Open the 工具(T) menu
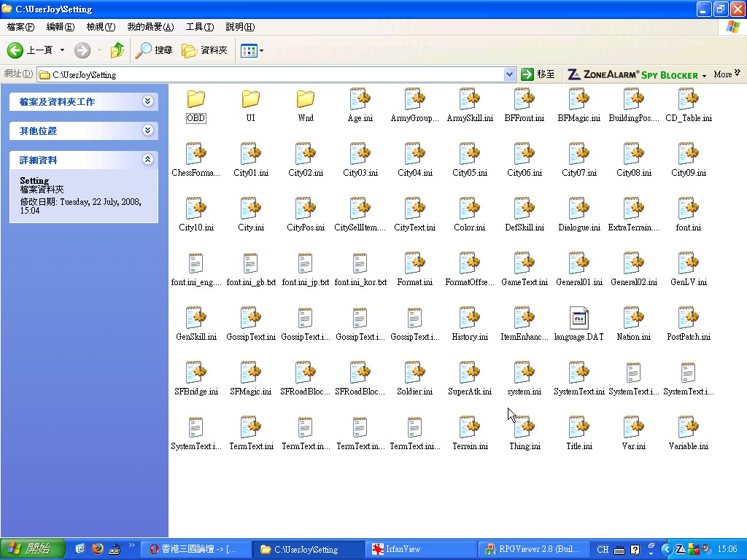 coord(199,27)
